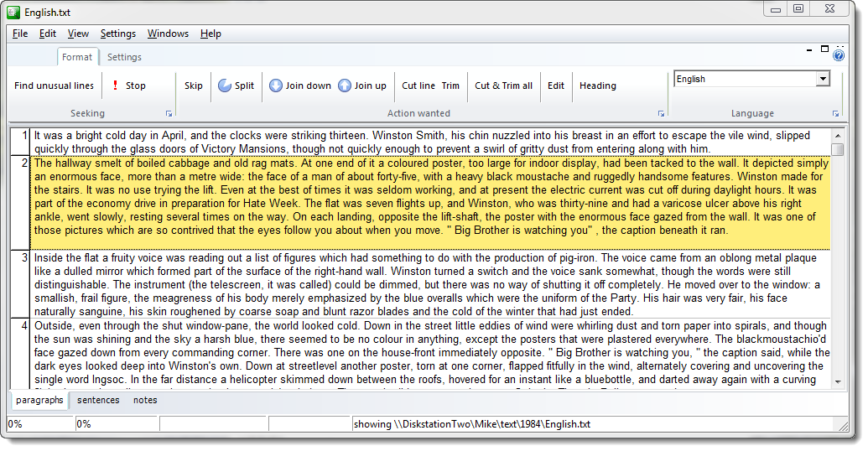Open the Seeking group dialog launcher

click(169, 113)
